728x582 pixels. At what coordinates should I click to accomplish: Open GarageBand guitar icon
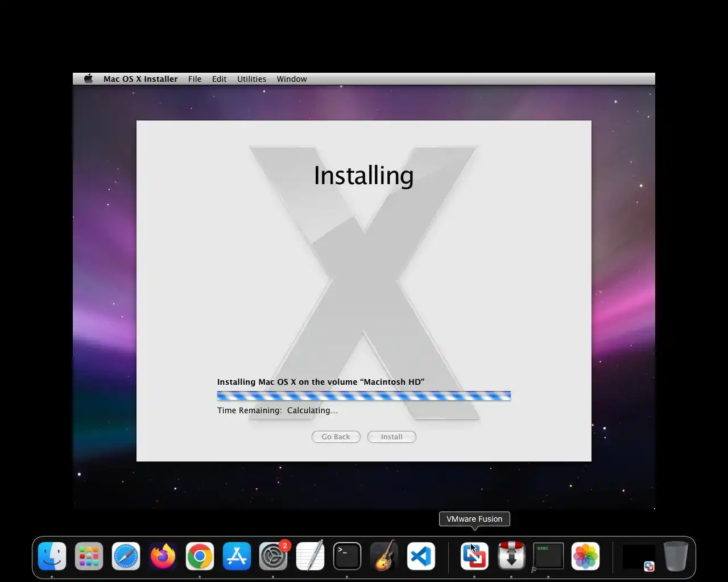[x=384, y=556]
